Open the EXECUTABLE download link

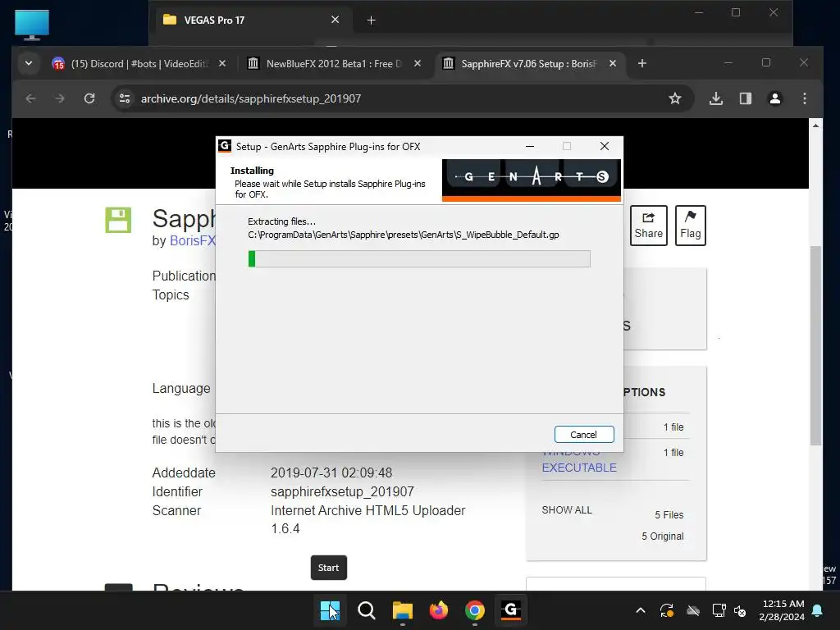pyautogui.click(x=579, y=468)
